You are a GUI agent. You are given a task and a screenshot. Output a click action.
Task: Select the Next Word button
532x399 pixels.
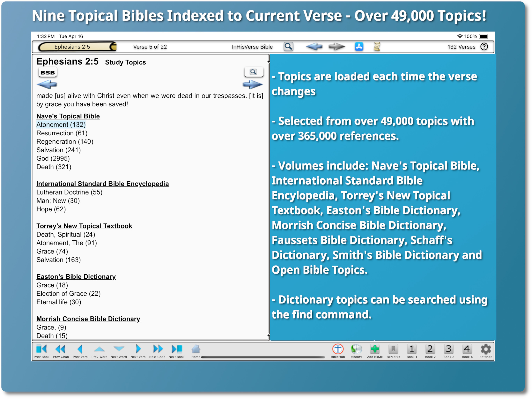pyautogui.click(x=119, y=351)
